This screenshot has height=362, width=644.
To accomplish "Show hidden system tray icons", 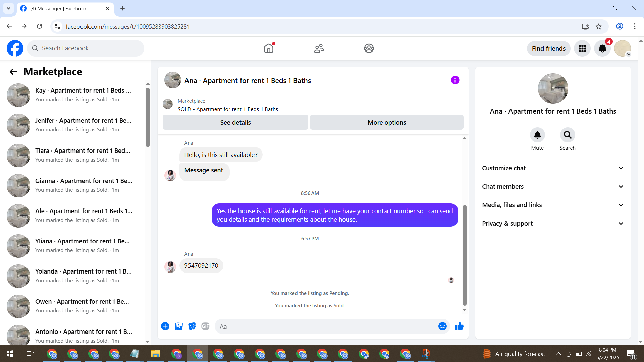I will [x=558, y=354].
